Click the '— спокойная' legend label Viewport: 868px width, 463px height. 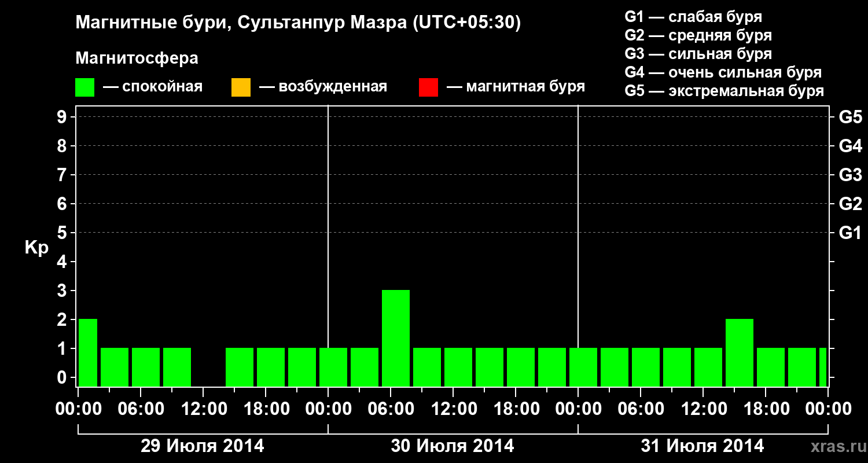click(x=153, y=87)
